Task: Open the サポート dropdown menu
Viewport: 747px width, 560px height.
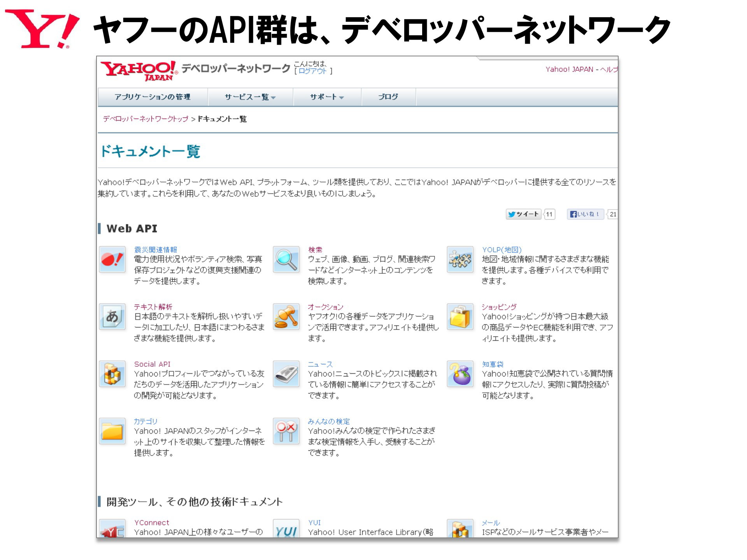Action: (x=327, y=97)
